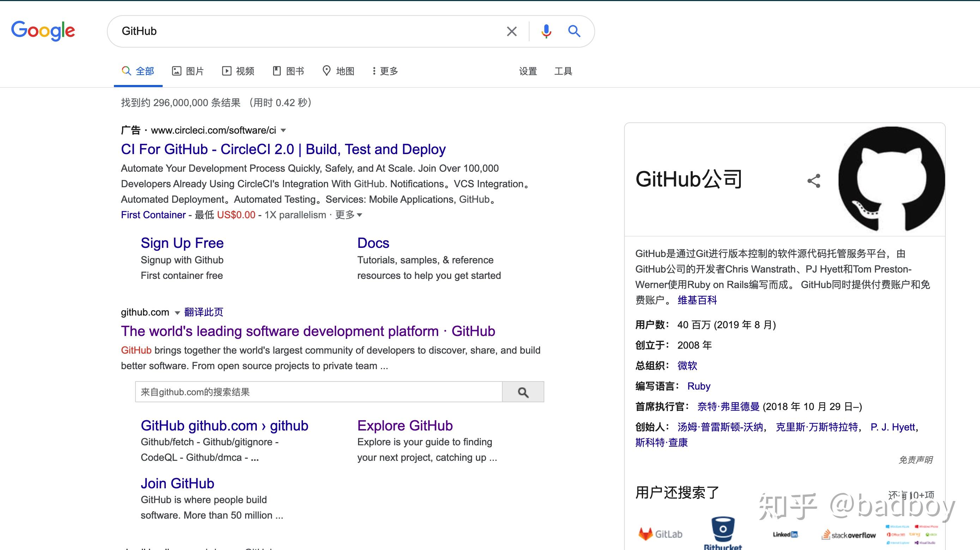Open the 维基百科 (Wikipedia) source link
The height and width of the screenshot is (550, 980).
pos(697,300)
